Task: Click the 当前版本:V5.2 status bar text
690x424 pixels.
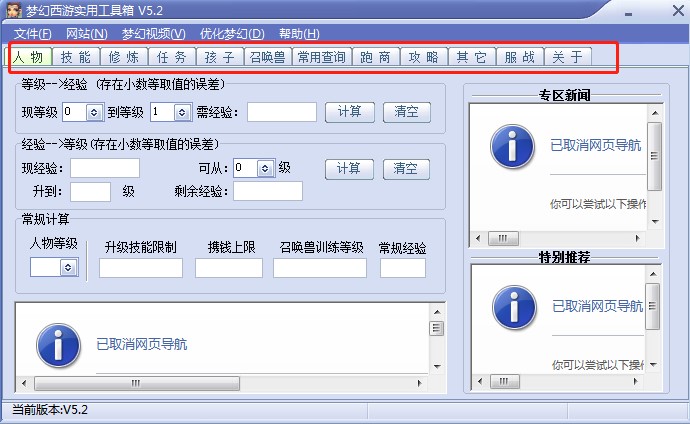Action: coord(50,410)
